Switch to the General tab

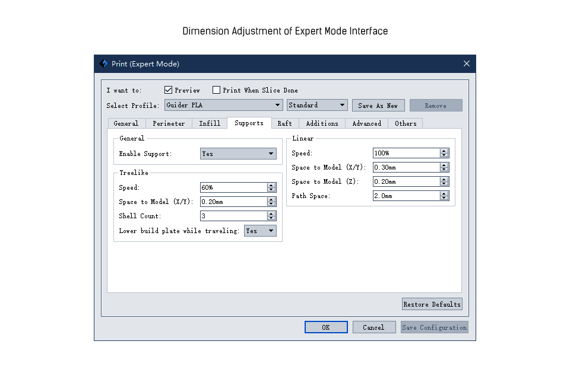point(126,123)
